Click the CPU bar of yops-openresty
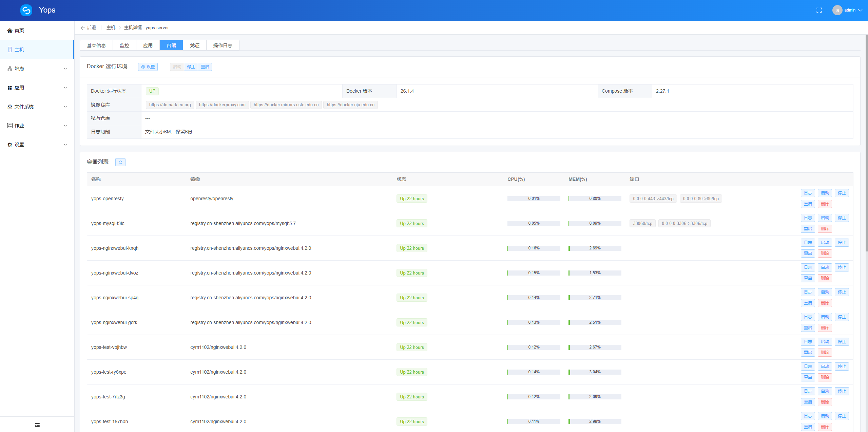Screen dimensions: 868x432 pos(534,199)
